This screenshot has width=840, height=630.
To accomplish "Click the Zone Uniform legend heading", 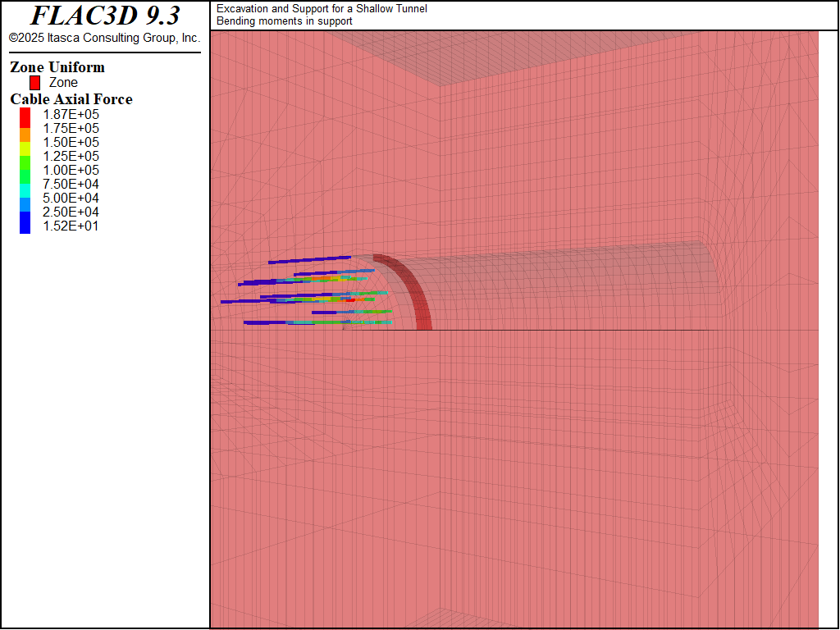I will point(57,67).
